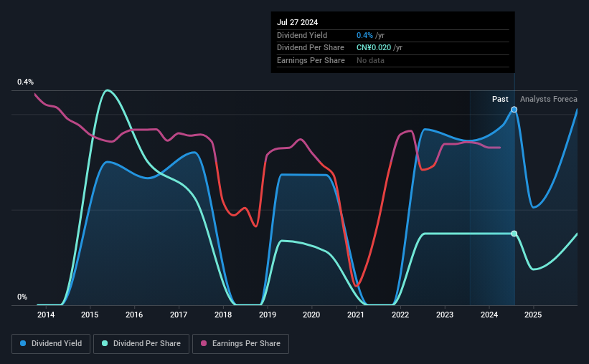Click the 0.4% dividend yield tooltip value

pos(364,35)
